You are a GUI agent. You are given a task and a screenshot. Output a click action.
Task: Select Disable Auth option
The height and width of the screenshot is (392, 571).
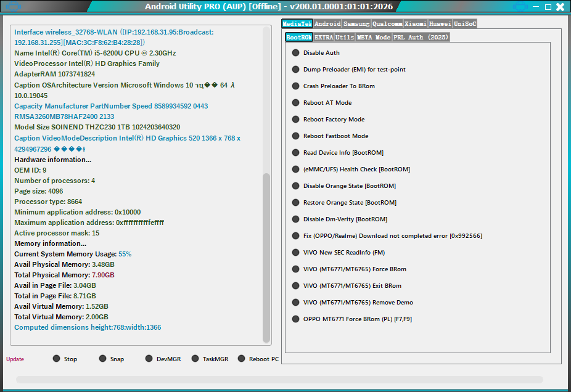click(296, 53)
